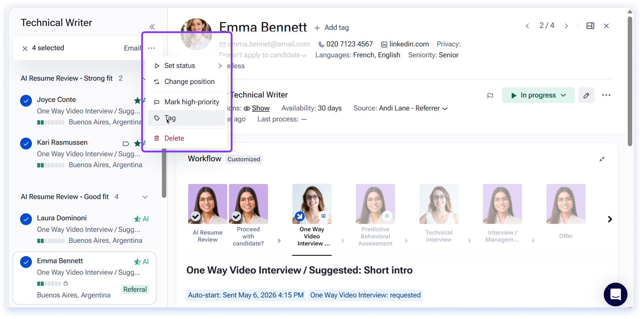Choose Tag in the bulk menu
This screenshot has width=644, height=319.
(187, 118)
